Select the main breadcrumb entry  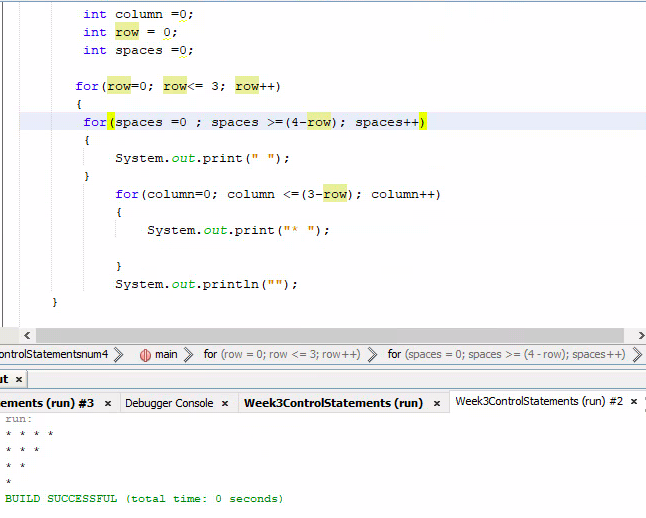pyautogui.click(x=166, y=354)
